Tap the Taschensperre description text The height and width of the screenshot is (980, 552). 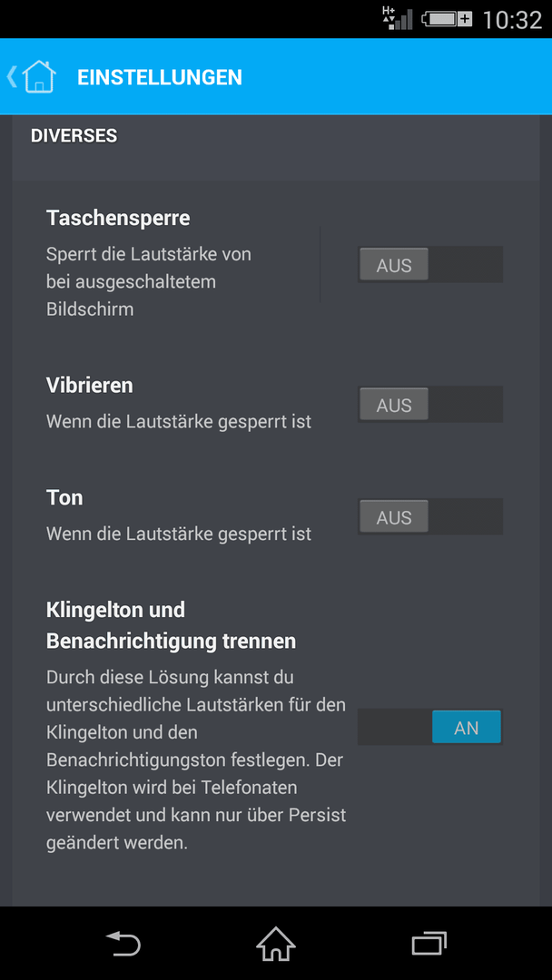149,282
